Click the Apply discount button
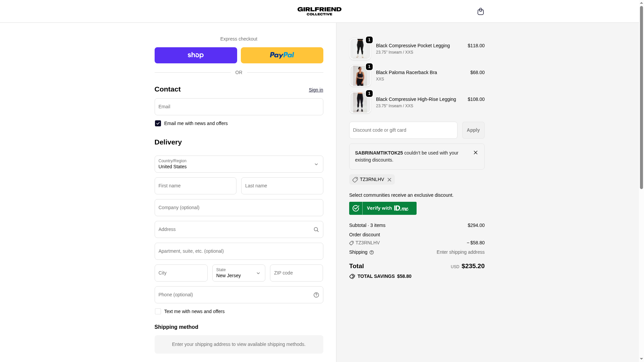 click(473, 130)
